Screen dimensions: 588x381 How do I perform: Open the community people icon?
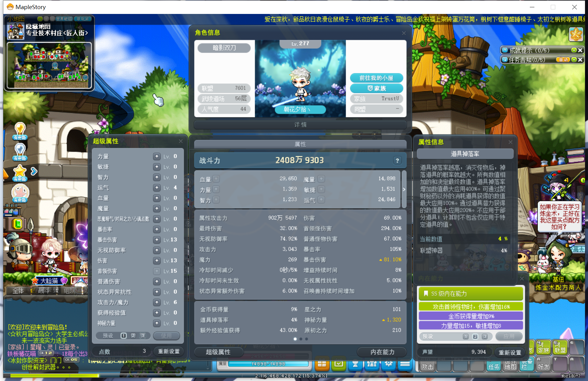click(372, 364)
